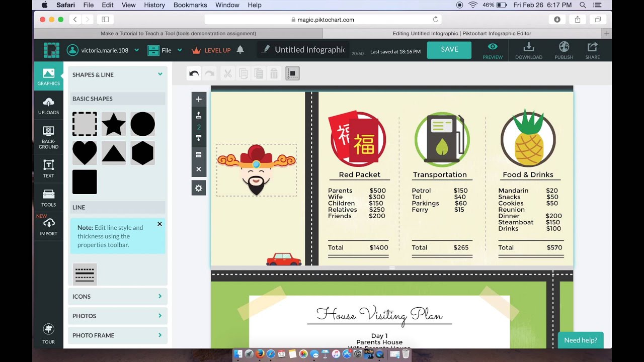This screenshot has height=362, width=644.
Task: Move block 2 up
Action: [199, 115]
